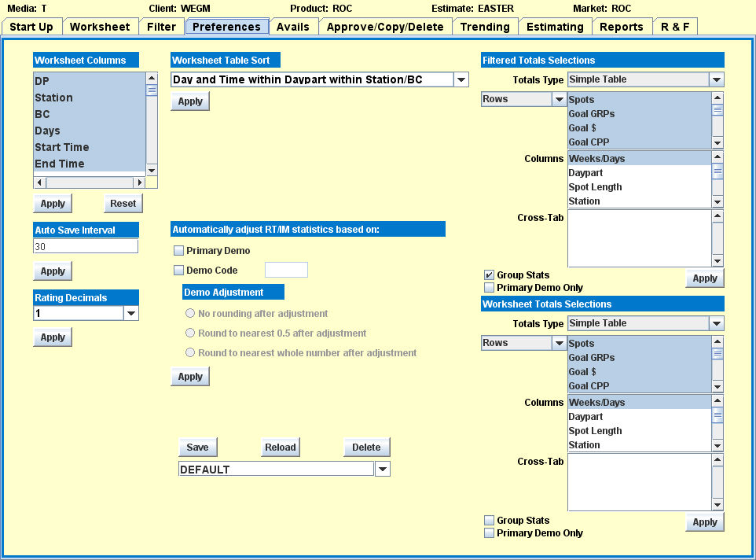Apply the Worksheet Table Sort

(x=190, y=101)
